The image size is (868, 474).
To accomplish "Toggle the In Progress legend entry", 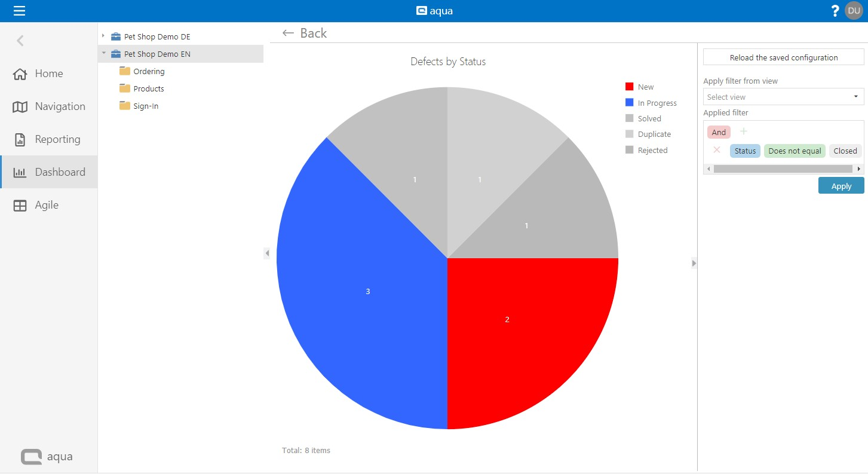I will (650, 103).
